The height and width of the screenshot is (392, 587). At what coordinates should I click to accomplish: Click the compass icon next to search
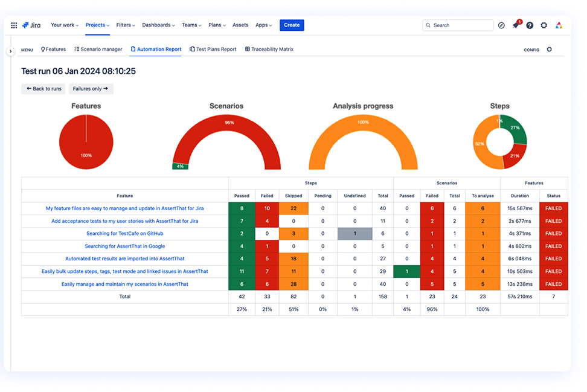(x=501, y=25)
